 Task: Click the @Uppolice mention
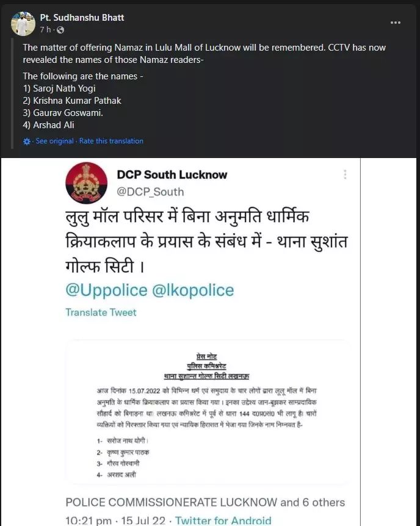click(106, 290)
